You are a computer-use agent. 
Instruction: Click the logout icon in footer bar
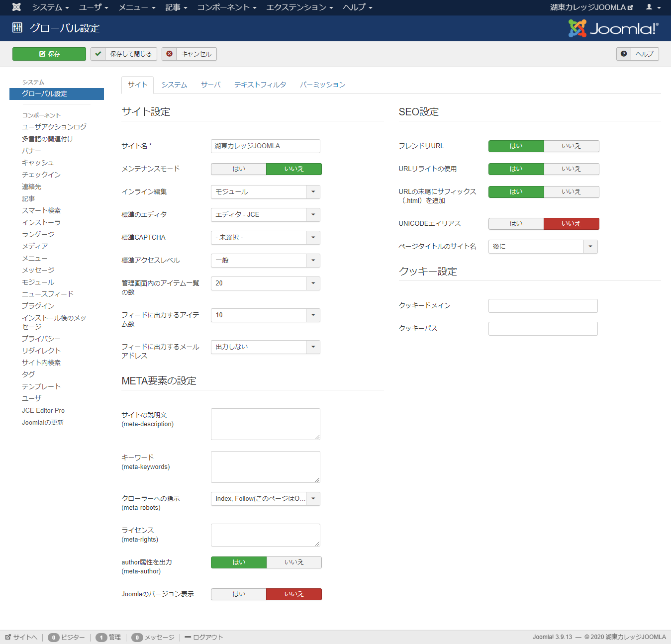pos(188,637)
